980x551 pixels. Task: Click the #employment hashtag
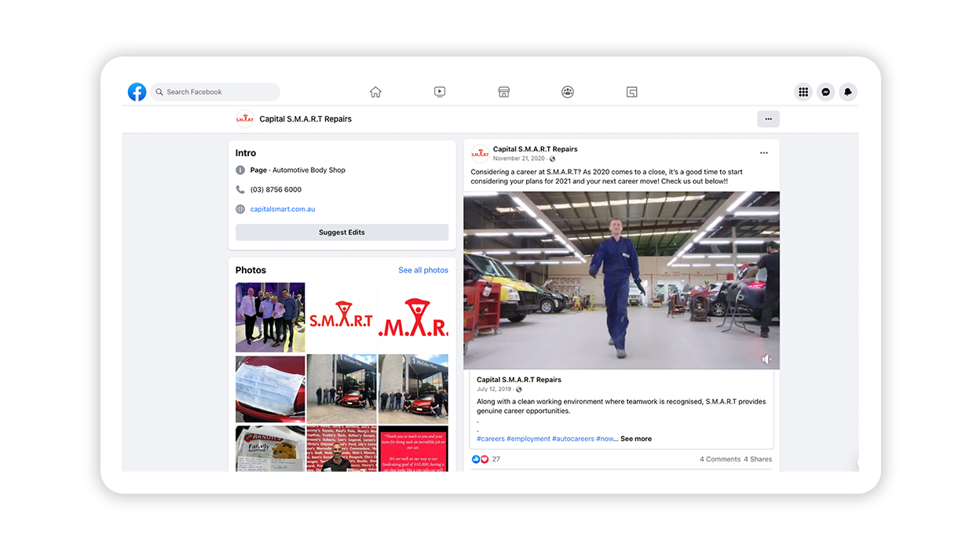(x=528, y=439)
